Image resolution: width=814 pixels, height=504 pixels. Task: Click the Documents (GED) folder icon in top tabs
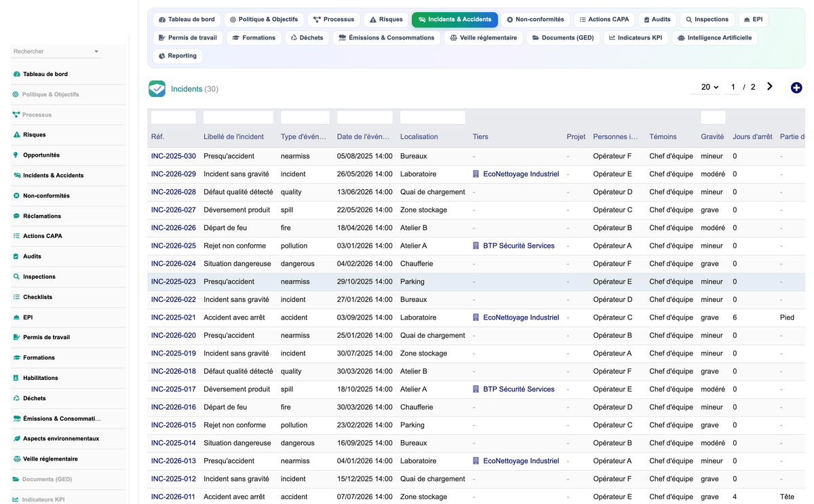point(535,38)
